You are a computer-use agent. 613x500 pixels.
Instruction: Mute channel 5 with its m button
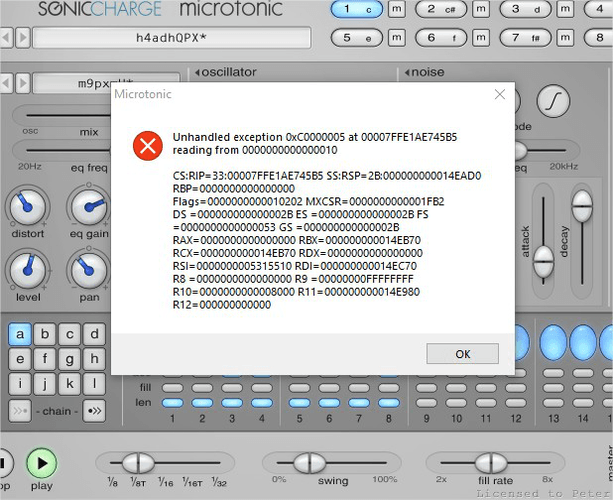pyautogui.click(x=396, y=38)
